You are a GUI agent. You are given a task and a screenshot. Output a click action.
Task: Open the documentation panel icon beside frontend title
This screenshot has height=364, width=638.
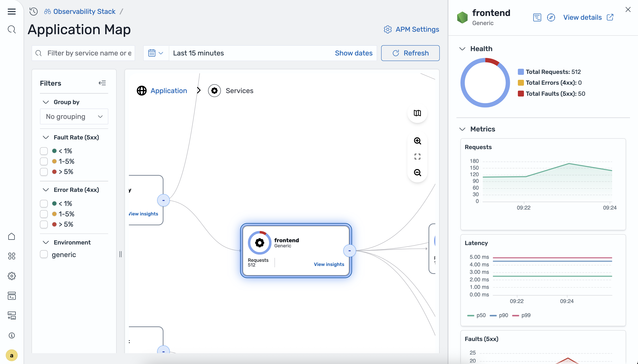pos(537,17)
